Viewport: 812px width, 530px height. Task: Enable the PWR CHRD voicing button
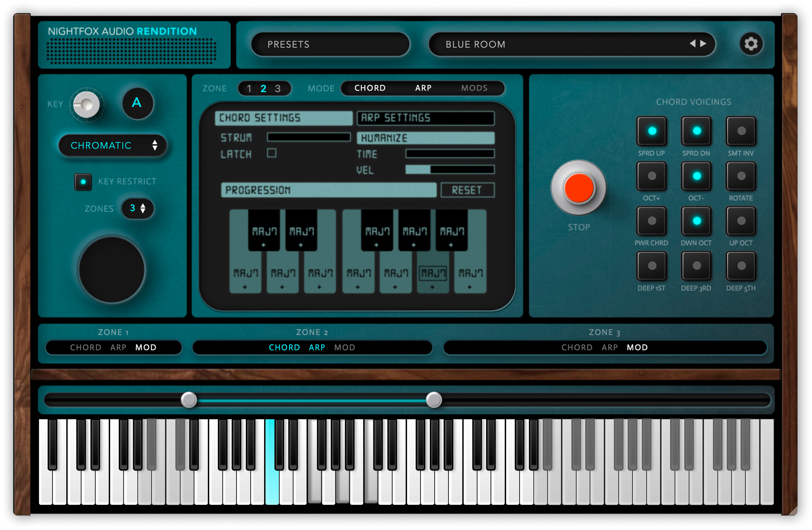click(x=651, y=221)
